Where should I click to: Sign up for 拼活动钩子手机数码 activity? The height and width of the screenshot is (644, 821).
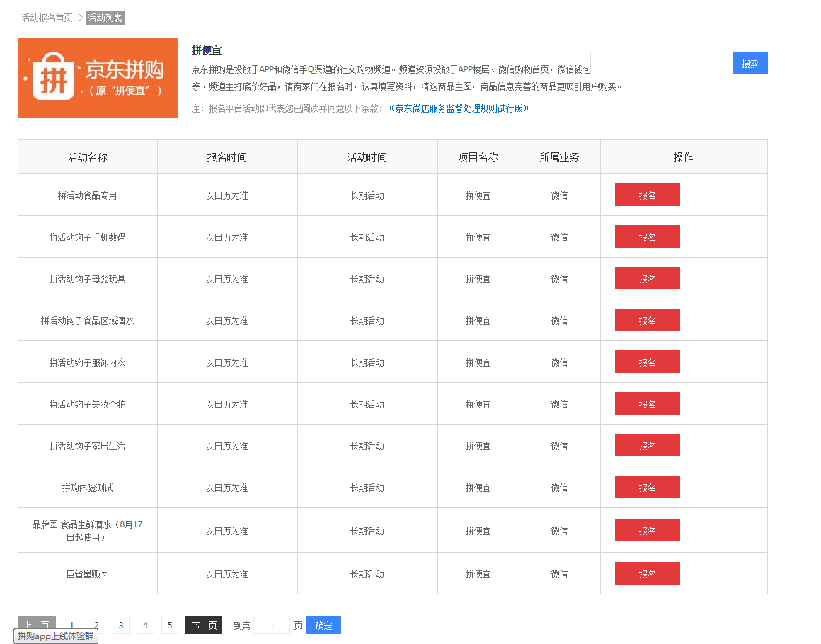click(647, 236)
